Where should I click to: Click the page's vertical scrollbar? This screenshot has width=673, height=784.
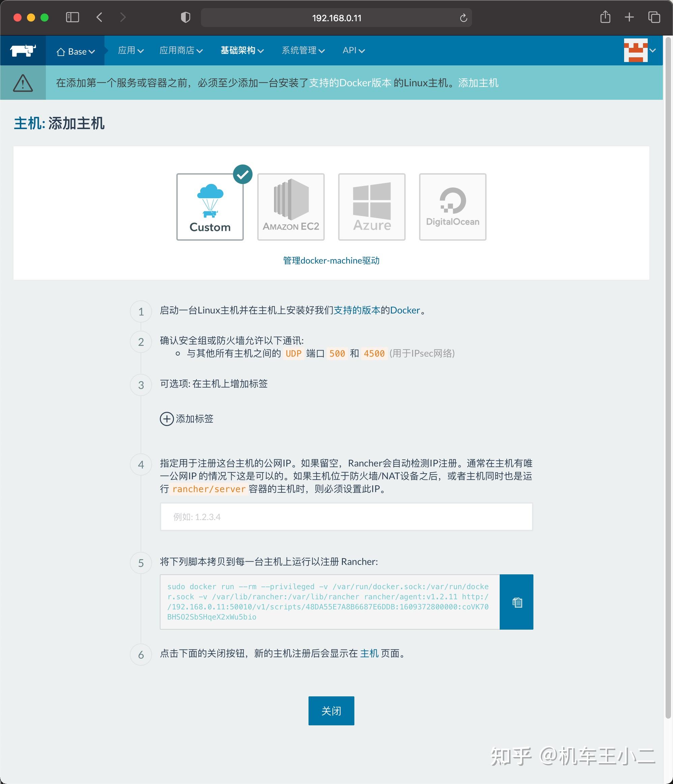668,379
